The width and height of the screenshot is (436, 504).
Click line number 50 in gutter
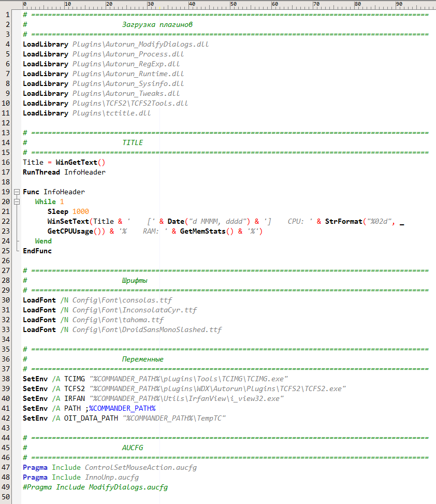pos(6,497)
